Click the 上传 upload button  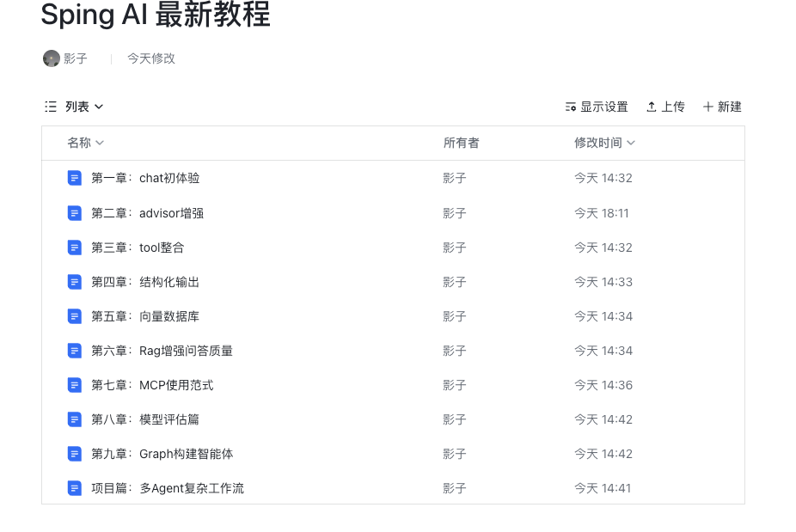(x=665, y=107)
